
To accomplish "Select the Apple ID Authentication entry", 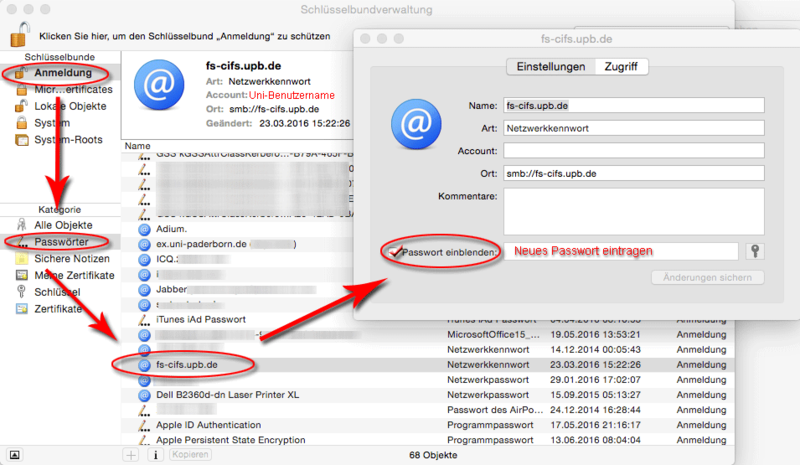I will (209, 425).
